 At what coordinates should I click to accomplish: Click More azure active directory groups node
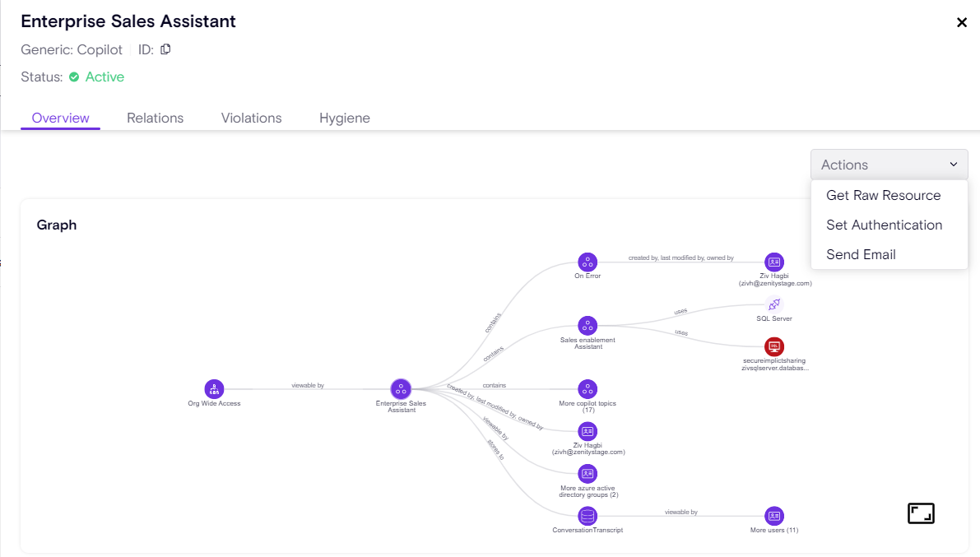click(587, 474)
